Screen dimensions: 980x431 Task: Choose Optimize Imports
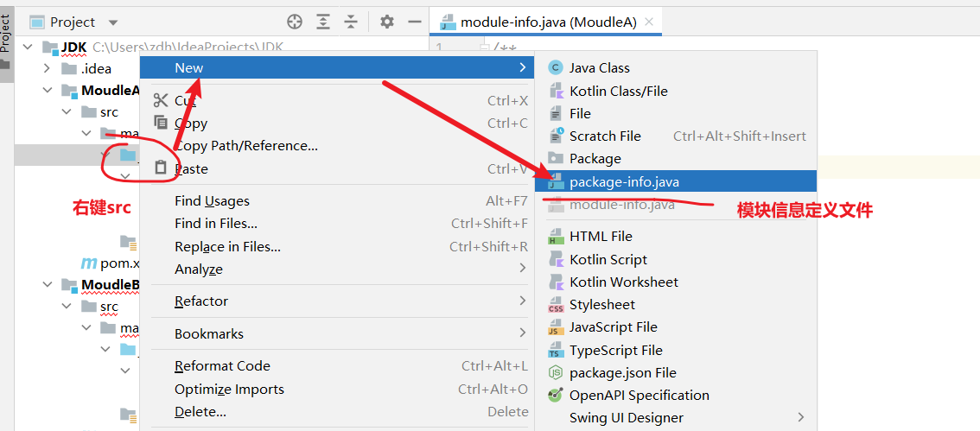tap(337, 389)
